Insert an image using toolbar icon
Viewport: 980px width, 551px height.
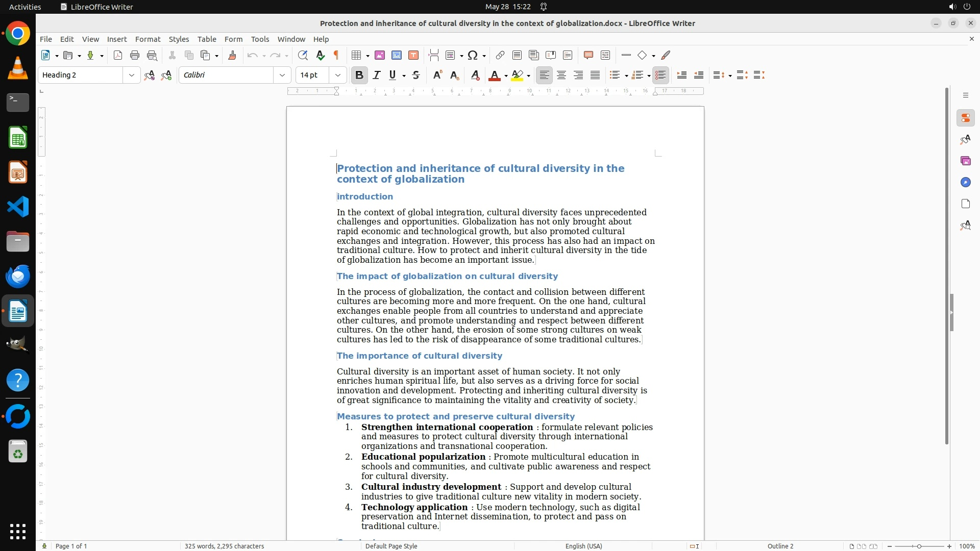pyautogui.click(x=380, y=56)
